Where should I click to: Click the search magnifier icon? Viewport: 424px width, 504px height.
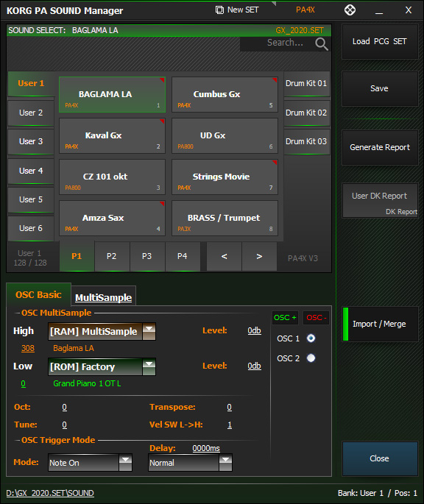[x=322, y=43]
